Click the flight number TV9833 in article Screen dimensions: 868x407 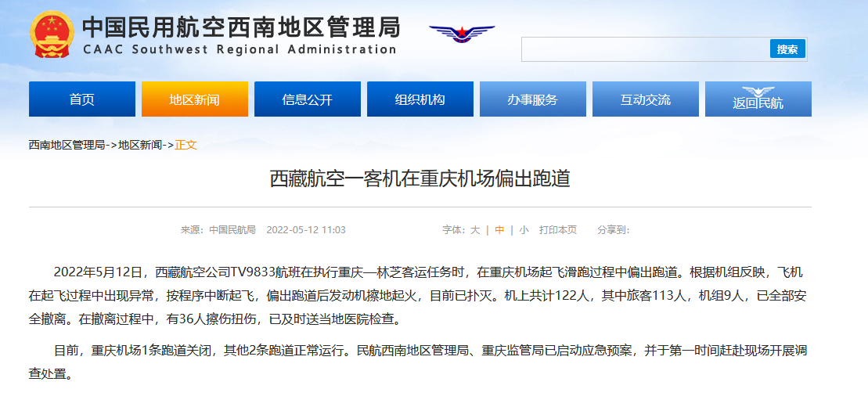pos(251,272)
